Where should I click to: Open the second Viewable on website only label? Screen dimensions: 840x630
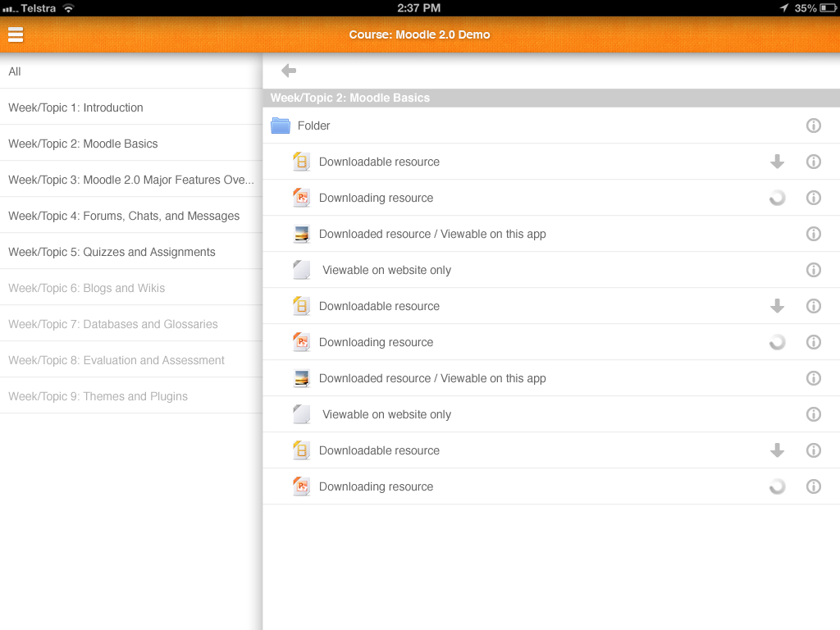(x=386, y=414)
